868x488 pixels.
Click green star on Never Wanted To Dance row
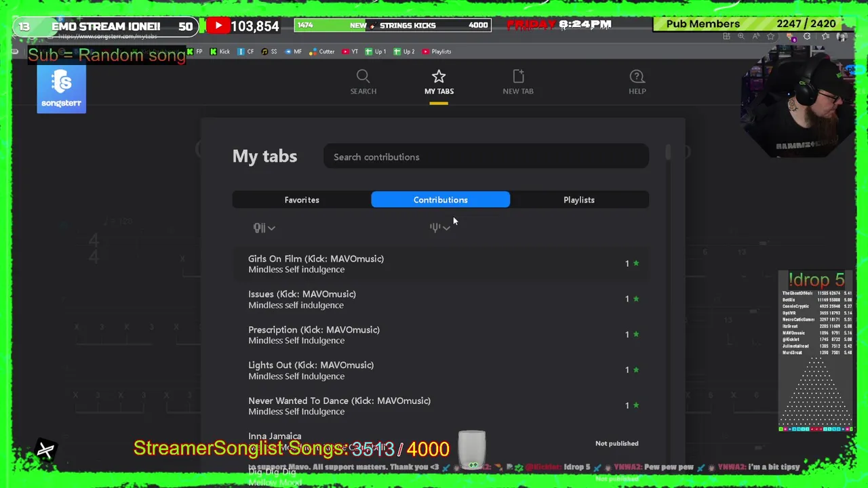tap(636, 405)
